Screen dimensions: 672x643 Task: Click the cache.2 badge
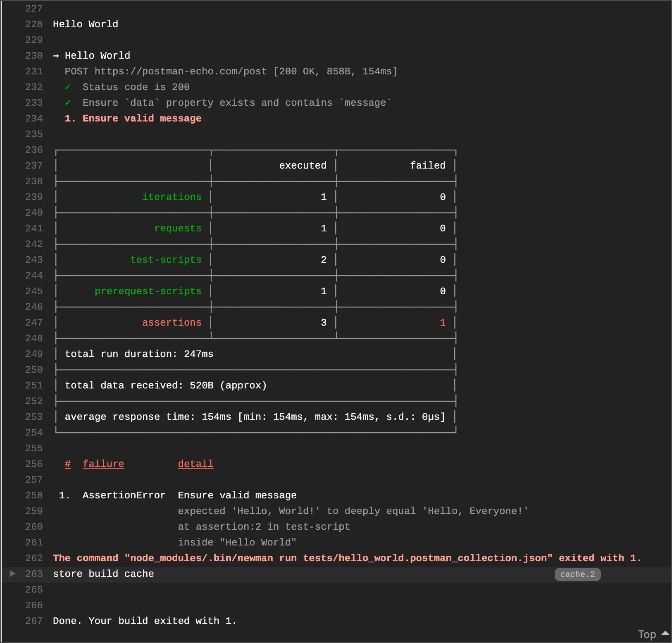click(x=577, y=574)
